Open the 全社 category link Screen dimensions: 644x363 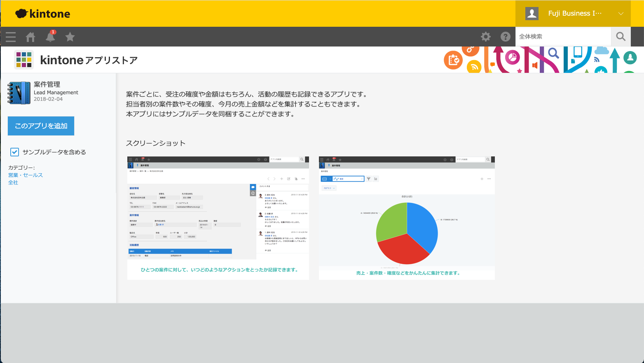13,182
